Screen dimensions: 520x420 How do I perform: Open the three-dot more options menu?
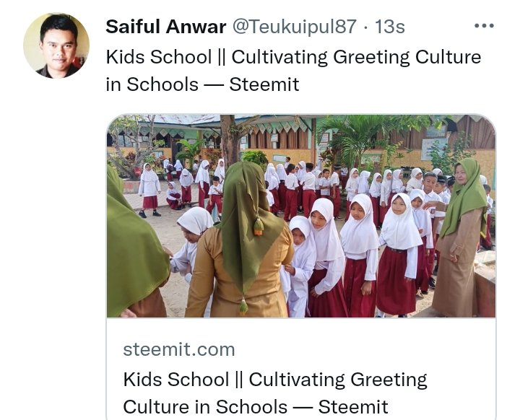click(484, 26)
